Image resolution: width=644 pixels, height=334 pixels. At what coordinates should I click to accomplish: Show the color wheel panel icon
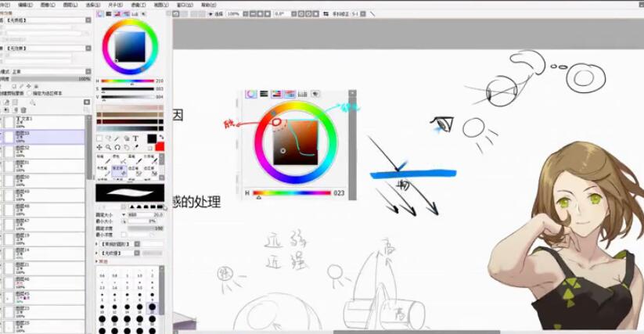click(x=100, y=14)
